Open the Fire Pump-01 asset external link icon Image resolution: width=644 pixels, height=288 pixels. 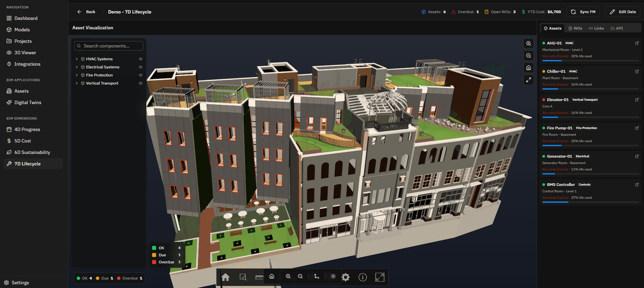point(637,128)
